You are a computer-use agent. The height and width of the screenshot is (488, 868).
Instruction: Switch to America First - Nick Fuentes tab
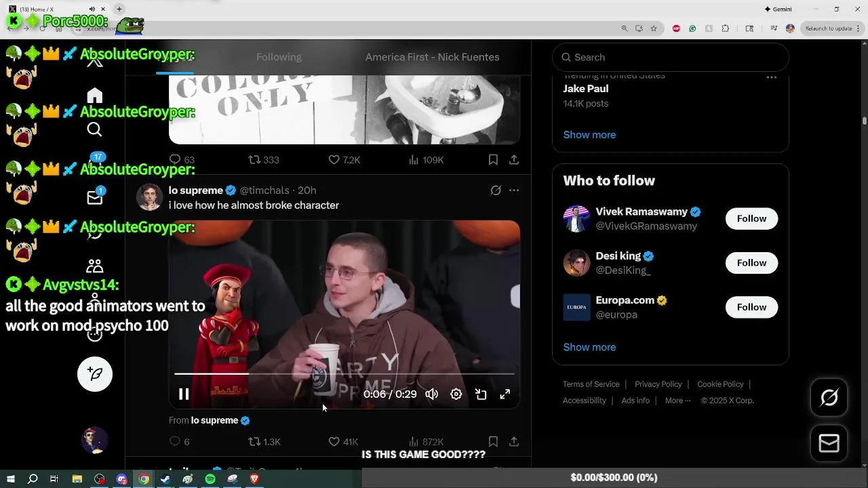[432, 57]
